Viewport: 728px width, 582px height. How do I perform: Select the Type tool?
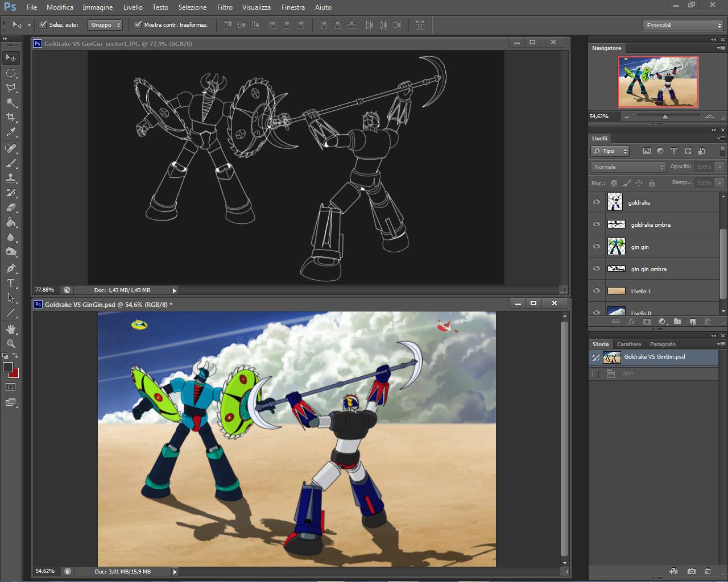coord(11,283)
